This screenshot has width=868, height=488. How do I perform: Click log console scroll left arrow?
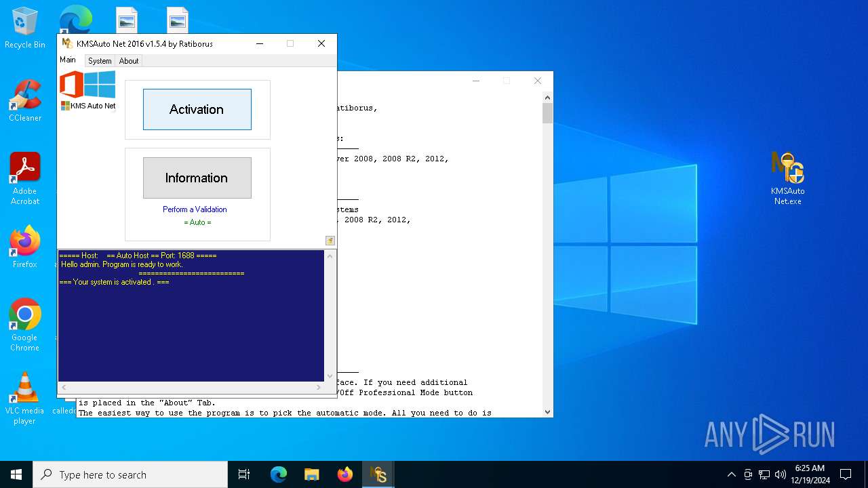pos(64,387)
